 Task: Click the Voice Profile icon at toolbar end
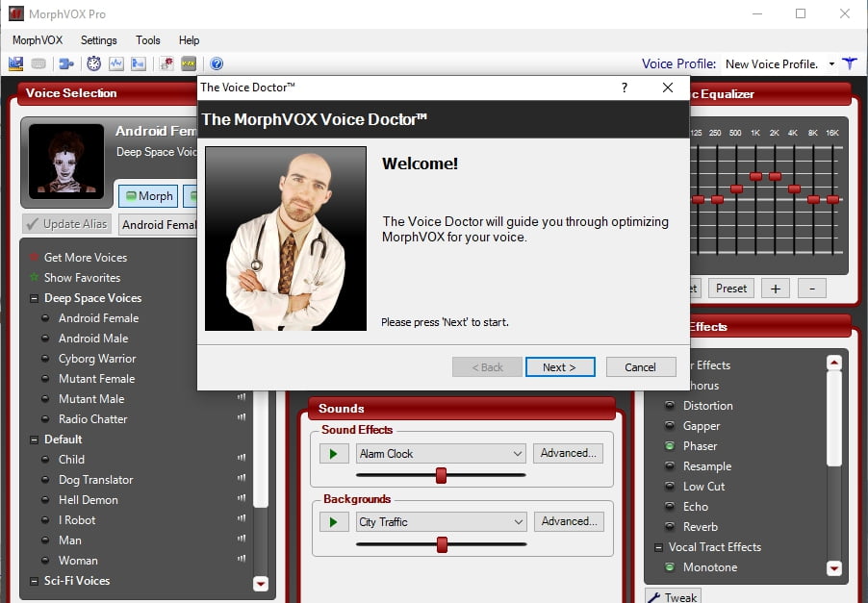[849, 63]
